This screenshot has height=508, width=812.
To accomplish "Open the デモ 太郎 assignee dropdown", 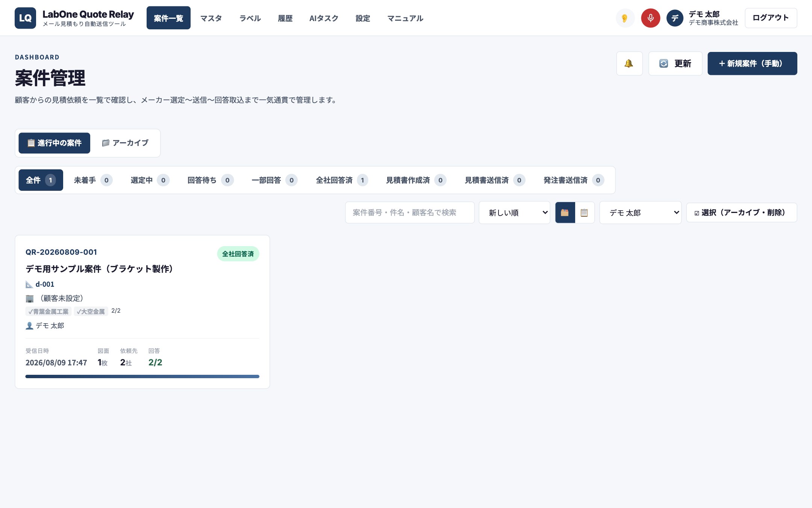I will point(640,213).
